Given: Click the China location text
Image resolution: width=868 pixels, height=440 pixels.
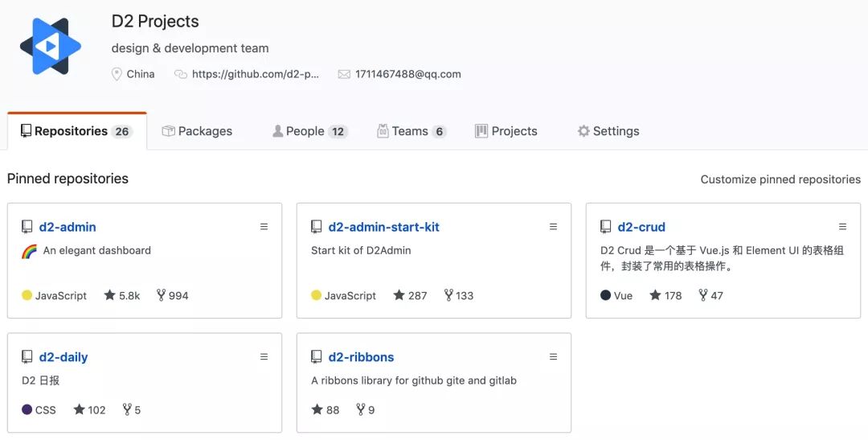Looking at the screenshot, I should pyautogui.click(x=141, y=74).
